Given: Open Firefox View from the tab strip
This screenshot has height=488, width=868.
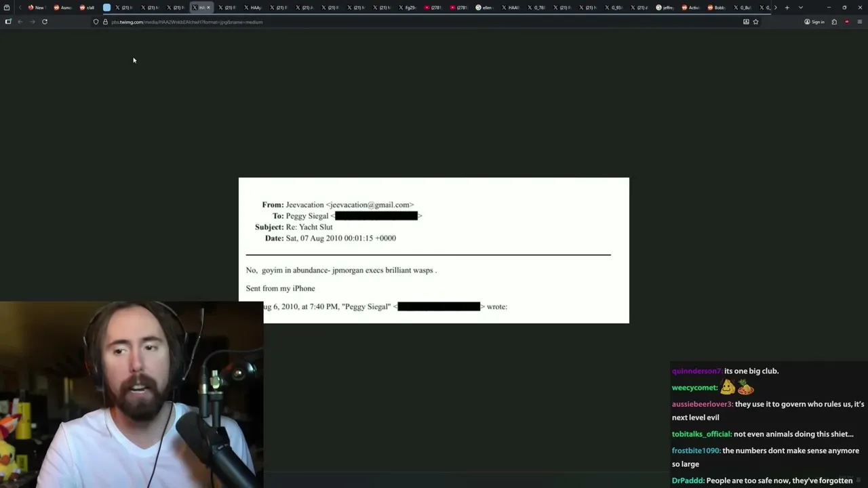Looking at the screenshot, I should point(7,7).
